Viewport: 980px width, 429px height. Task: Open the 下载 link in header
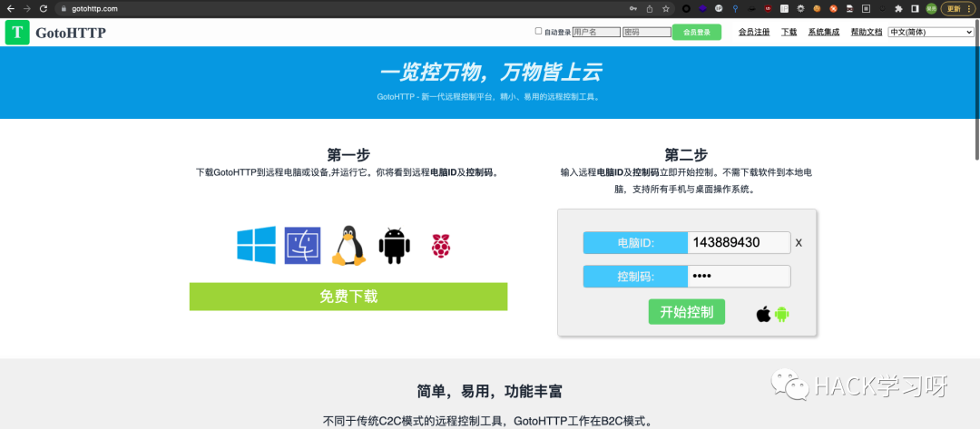pos(789,32)
